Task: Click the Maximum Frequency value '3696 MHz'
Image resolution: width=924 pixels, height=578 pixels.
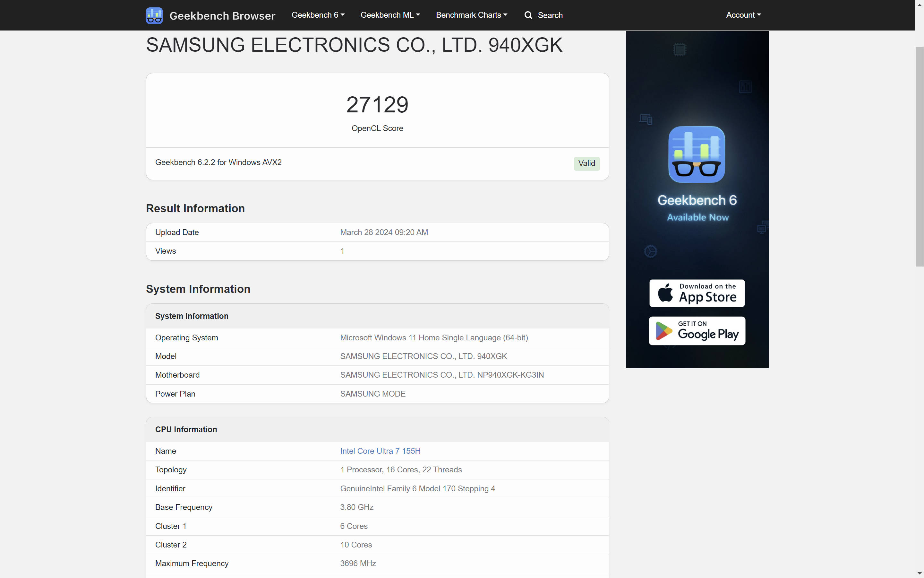Action: [358, 564]
